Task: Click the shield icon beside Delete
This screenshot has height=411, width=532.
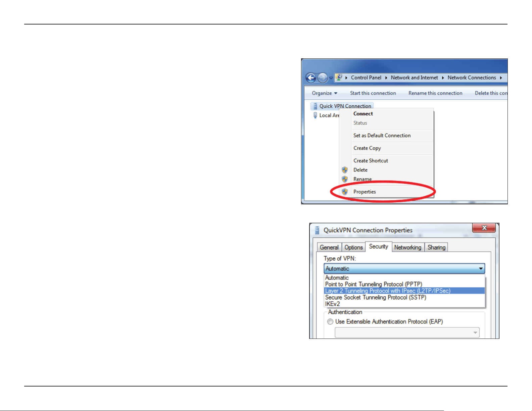Action: 345,170
